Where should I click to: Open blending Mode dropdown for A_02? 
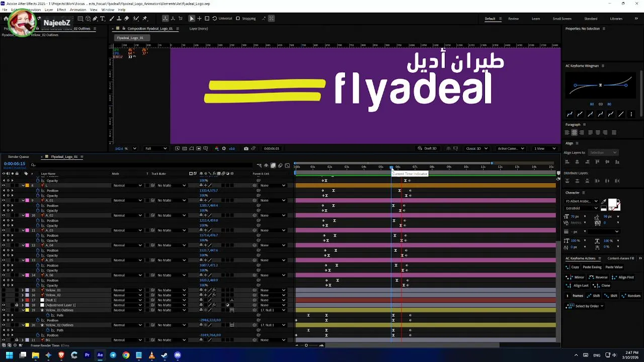point(127,215)
